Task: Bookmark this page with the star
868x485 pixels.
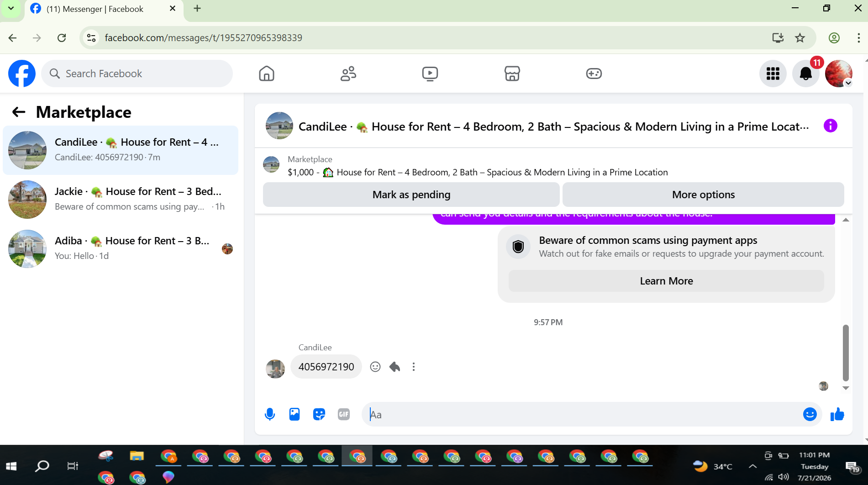Action: click(x=800, y=38)
